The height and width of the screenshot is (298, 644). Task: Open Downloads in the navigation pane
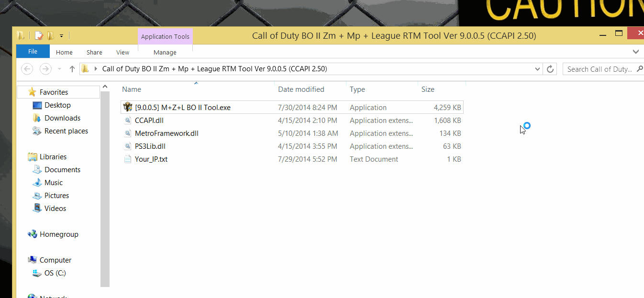[x=62, y=118]
